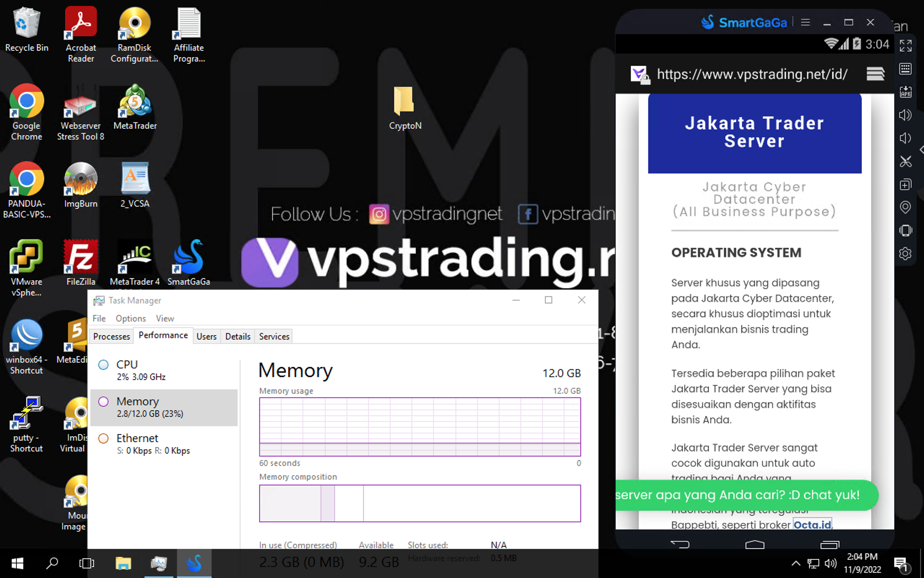Select the winbox64 shortcut icon
The image size is (924, 578).
pos(27,346)
